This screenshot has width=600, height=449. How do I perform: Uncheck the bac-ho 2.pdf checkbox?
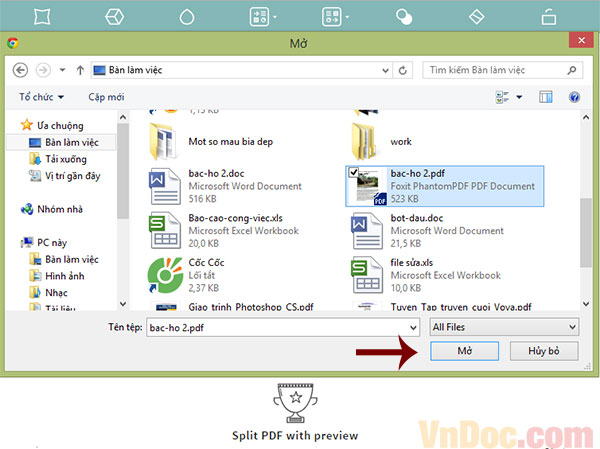coord(354,173)
